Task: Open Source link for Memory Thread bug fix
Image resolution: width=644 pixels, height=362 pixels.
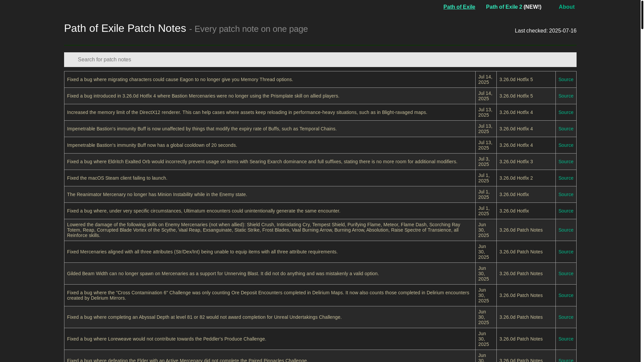Action: [566, 79]
